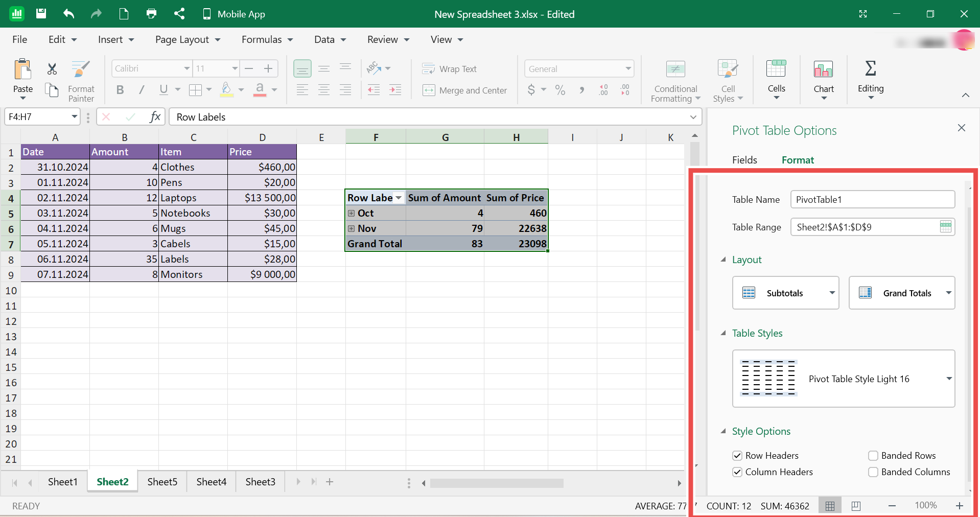Open the Data menu
Viewport: 980px width, 517px height.
330,39
